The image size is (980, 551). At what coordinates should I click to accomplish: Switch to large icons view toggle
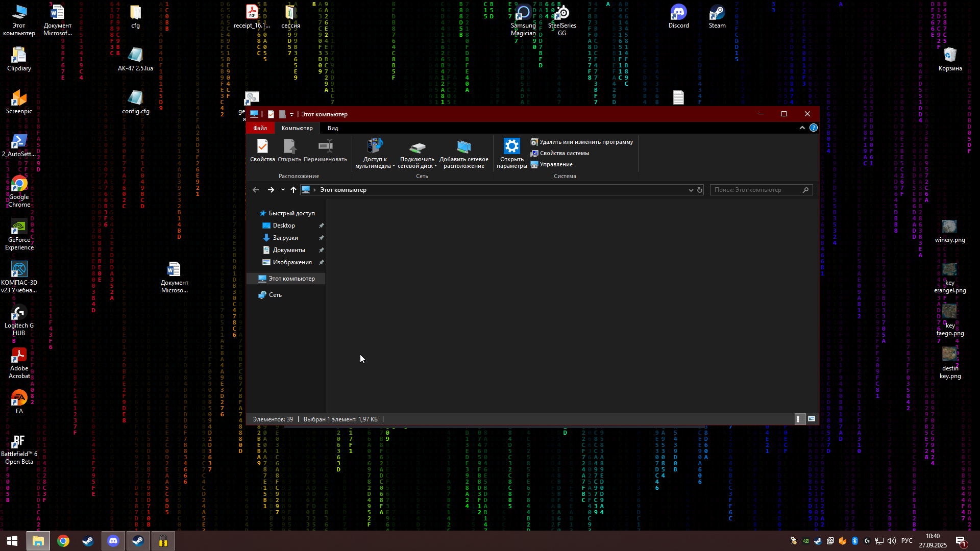tap(812, 419)
